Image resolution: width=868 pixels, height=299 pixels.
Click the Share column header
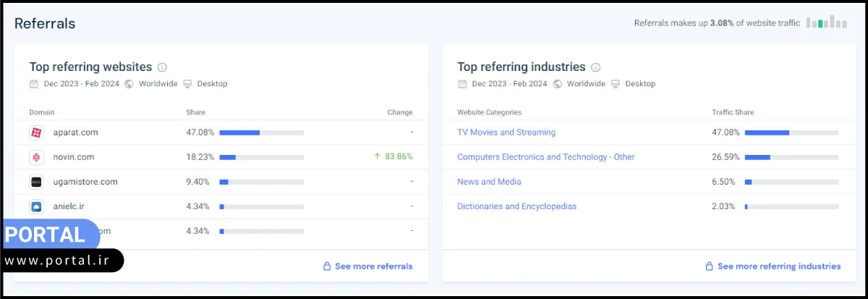(x=195, y=112)
